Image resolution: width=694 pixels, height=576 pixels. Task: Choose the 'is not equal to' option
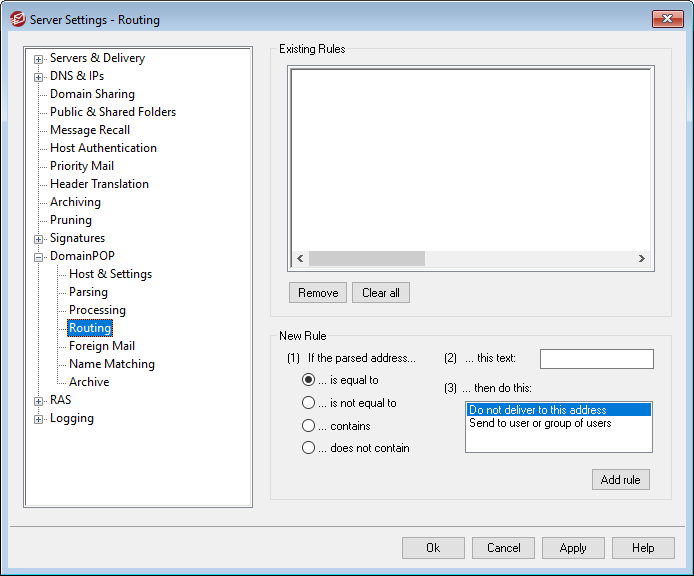(x=309, y=403)
